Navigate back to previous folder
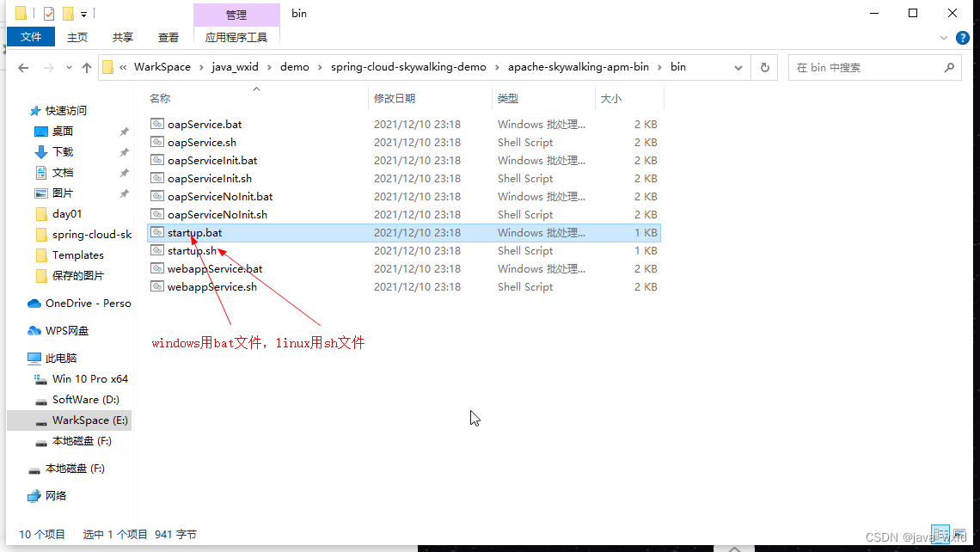 coord(23,68)
